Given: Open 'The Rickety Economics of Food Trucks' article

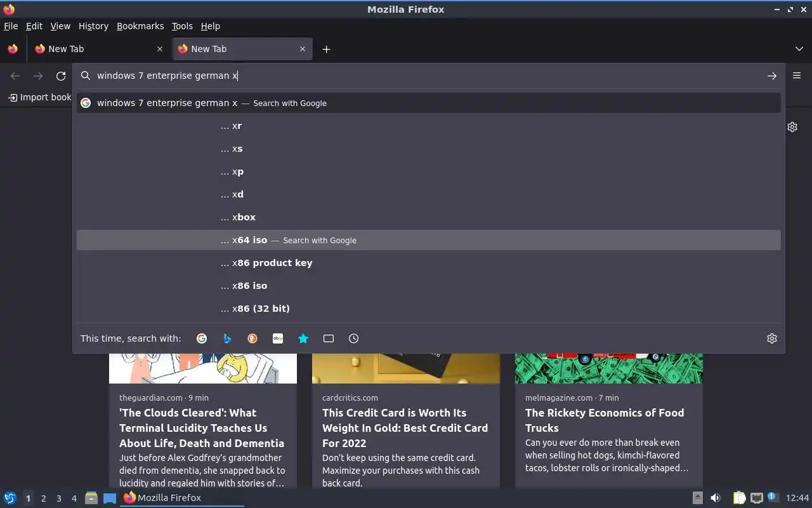Looking at the screenshot, I should tap(605, 420).
